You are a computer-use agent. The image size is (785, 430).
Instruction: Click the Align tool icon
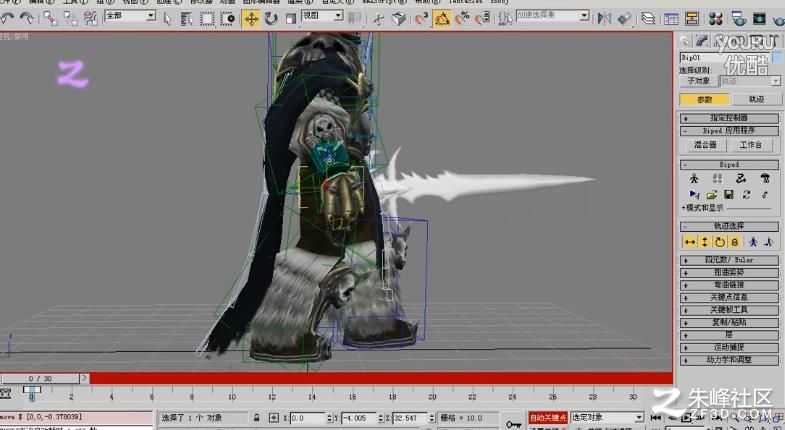624,19
